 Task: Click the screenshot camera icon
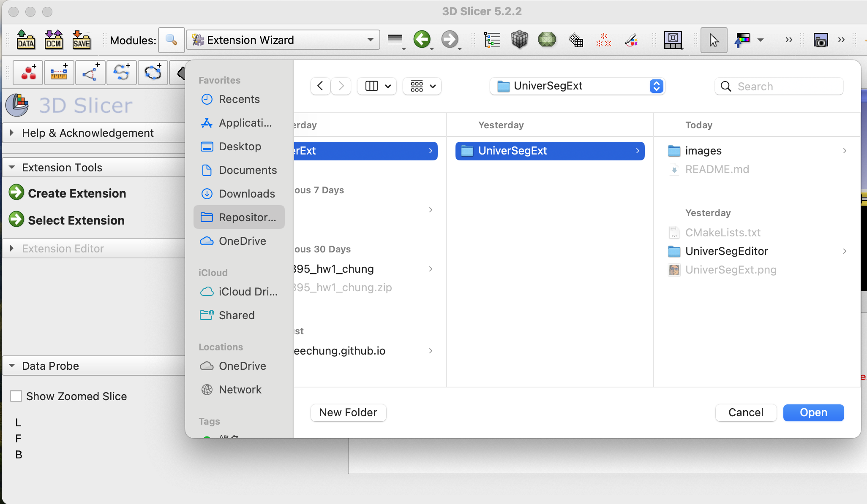[x=820, y=41]
